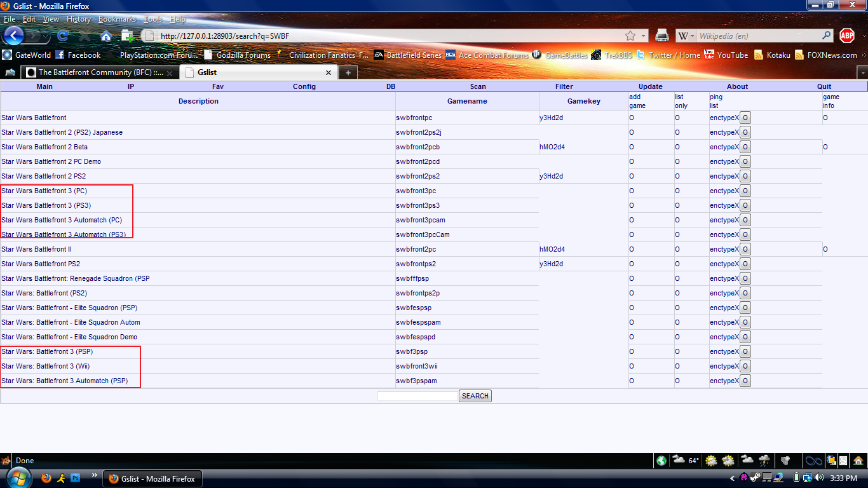Image resolution: width=868 pixels, height=488 pixels.
Task: Launch Photoshop from the Quick Launch bar
Action: [x=75, y=478]
